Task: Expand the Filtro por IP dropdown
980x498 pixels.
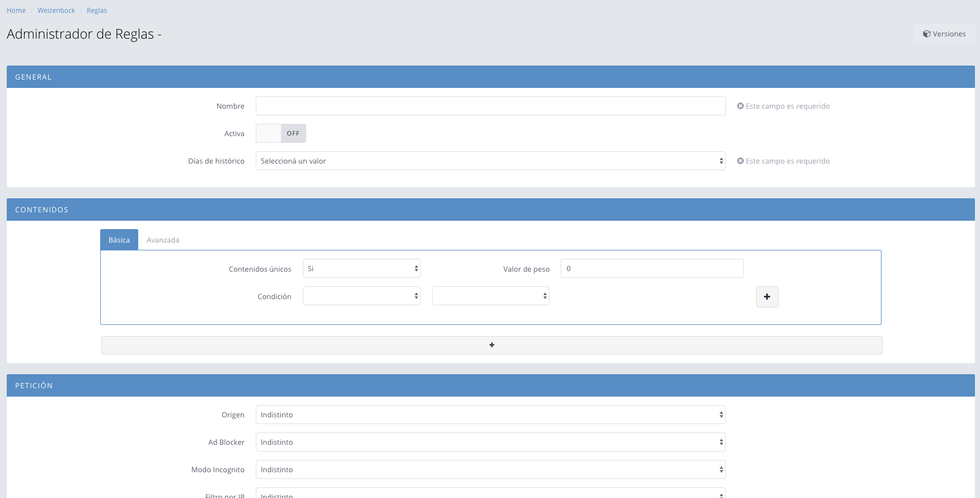Action: (x=491, y=494)
